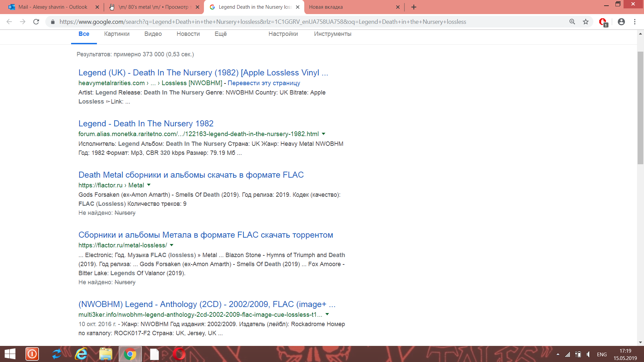Open the Windows Start menu
644x362 pixels.
tap(10, 354)
